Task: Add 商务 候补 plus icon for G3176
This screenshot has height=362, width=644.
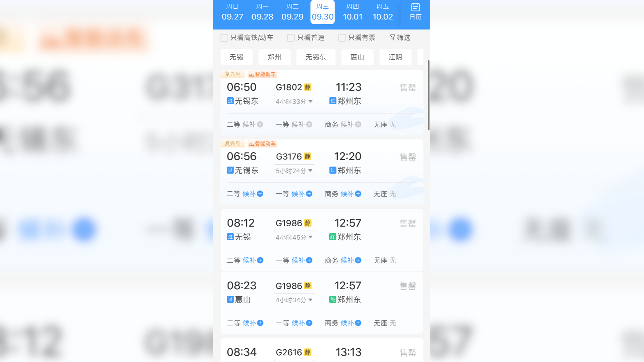Action: tap(358, 194)
